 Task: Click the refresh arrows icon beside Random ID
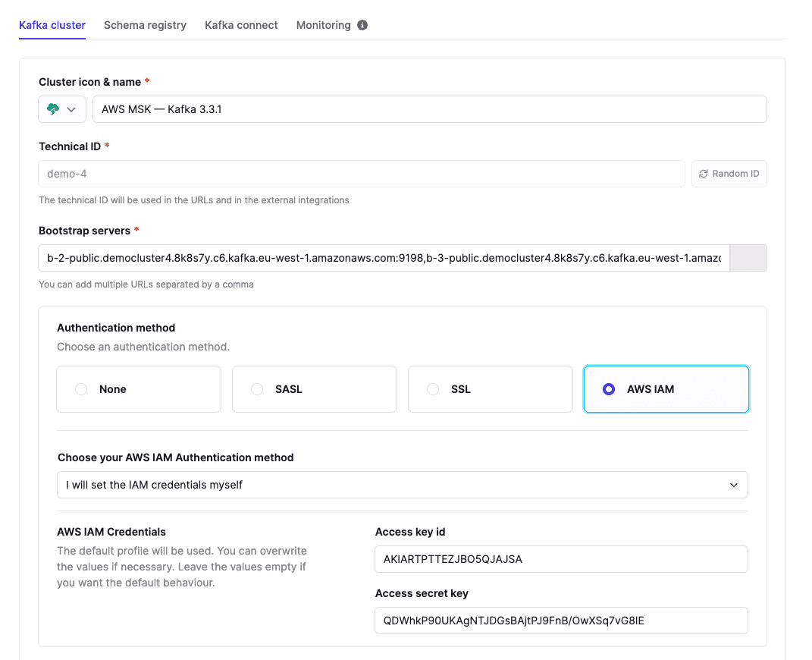point(704,174)
